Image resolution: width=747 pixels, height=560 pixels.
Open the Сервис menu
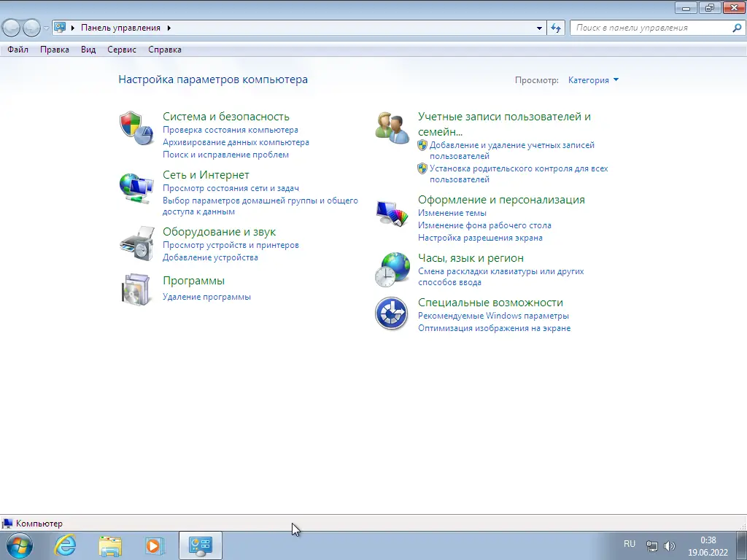pos(122,50)
